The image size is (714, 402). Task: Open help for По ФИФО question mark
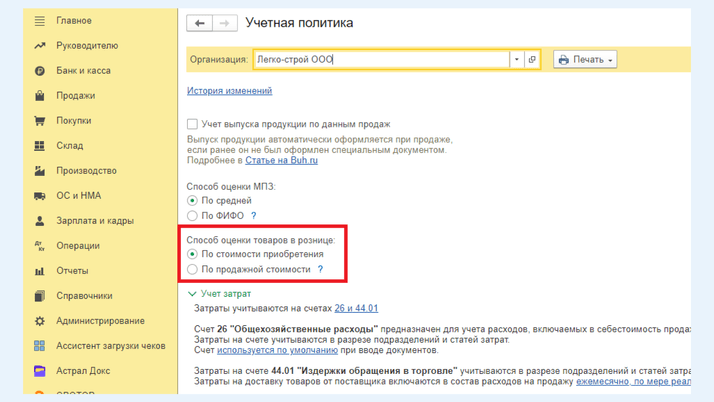(254, 216)
